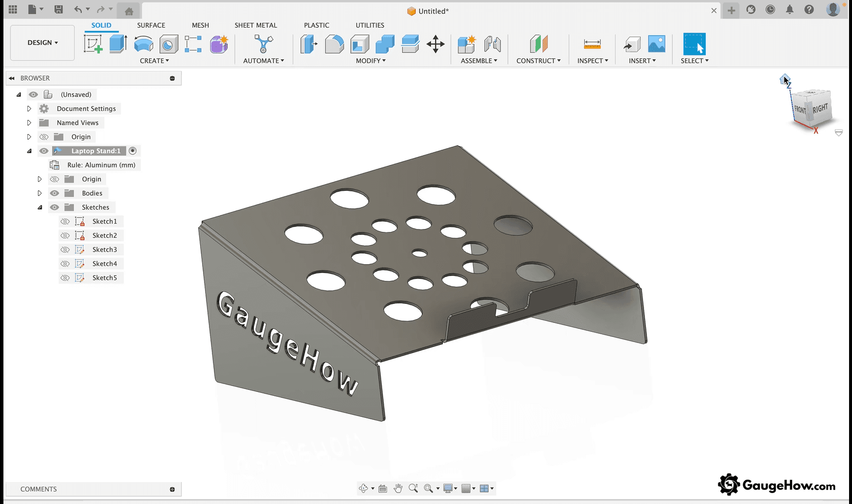
Task: Select the Fillet tool in Modify section
Action: click(x=334, y=44)
